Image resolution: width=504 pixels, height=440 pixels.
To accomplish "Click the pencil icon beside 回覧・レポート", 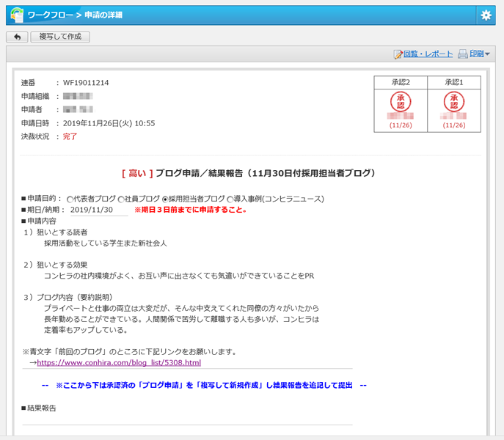I will tap(398, 54).
